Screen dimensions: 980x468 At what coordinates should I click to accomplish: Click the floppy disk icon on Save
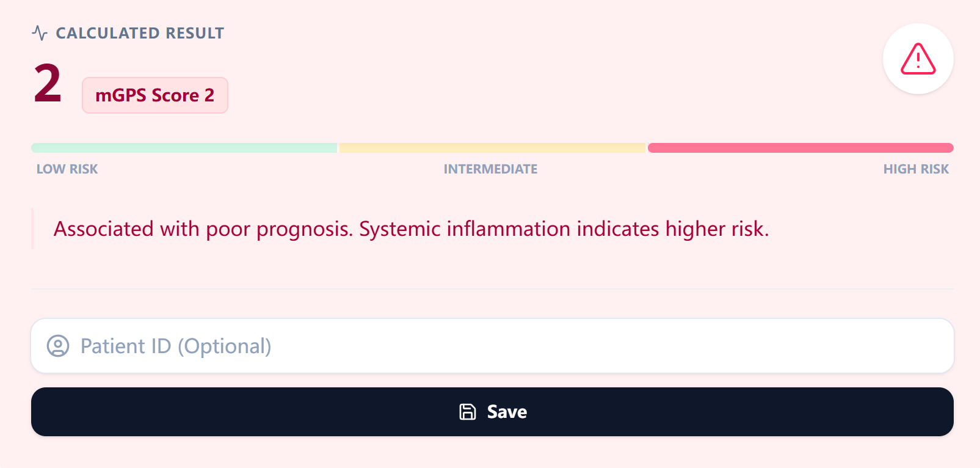[468, 412]
